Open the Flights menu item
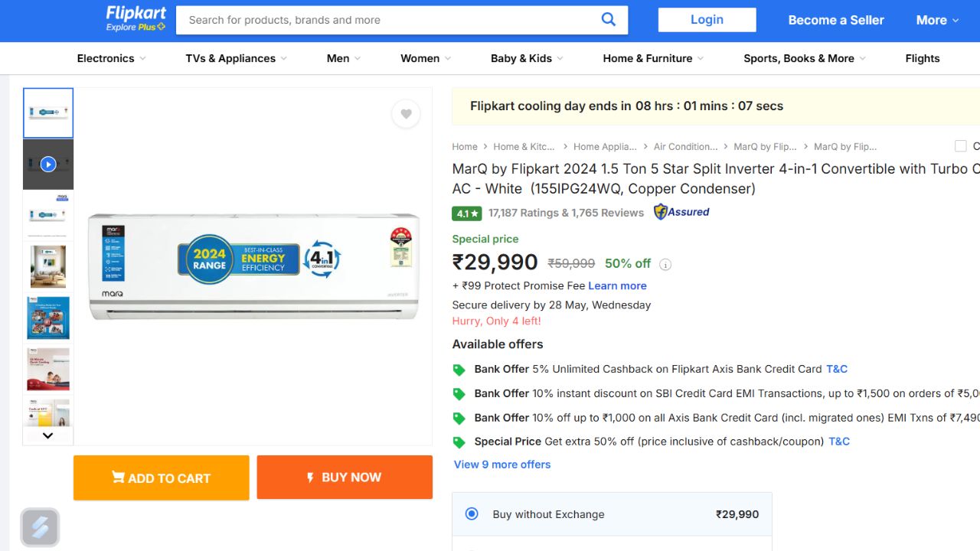Image resolution: width=980 pixels, height=551 pixels. [922, 58]
